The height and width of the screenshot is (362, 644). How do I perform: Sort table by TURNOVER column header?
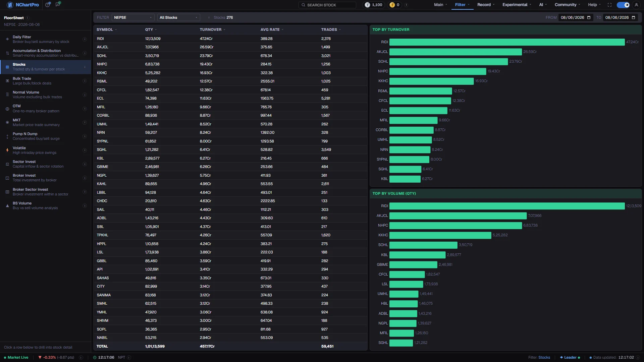click(x=212, y=29)
